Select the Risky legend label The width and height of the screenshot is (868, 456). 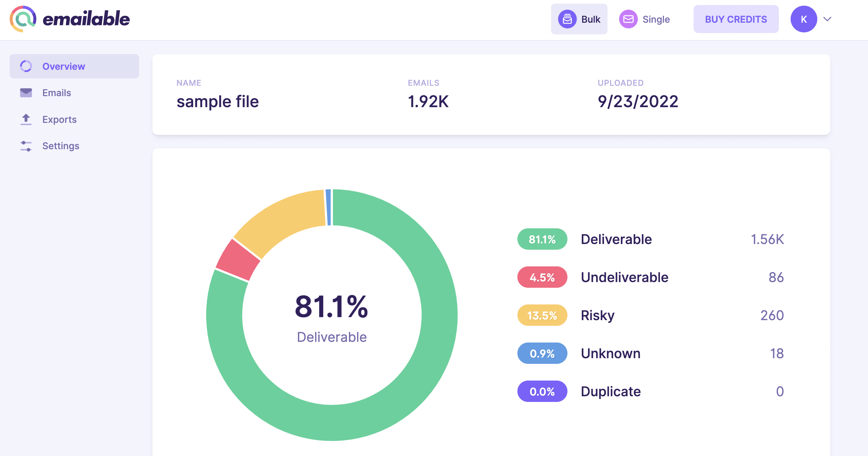tap(597, 316)
